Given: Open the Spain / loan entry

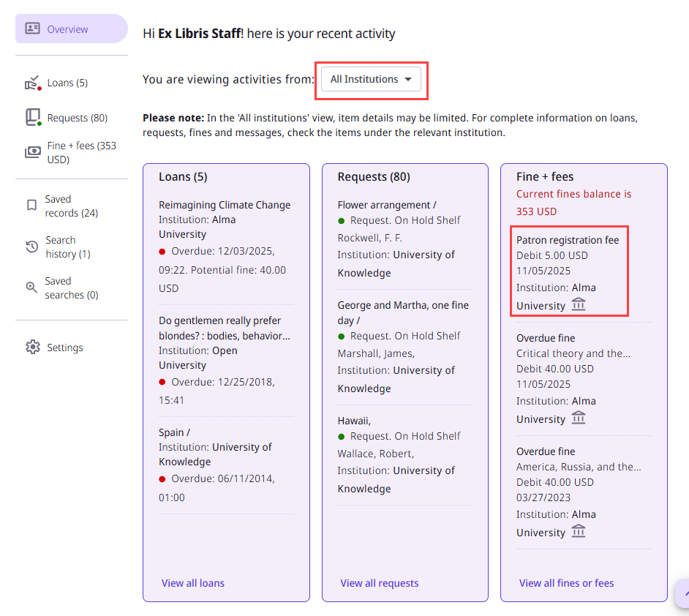Looking at the screenshot, I should point(174,432).
